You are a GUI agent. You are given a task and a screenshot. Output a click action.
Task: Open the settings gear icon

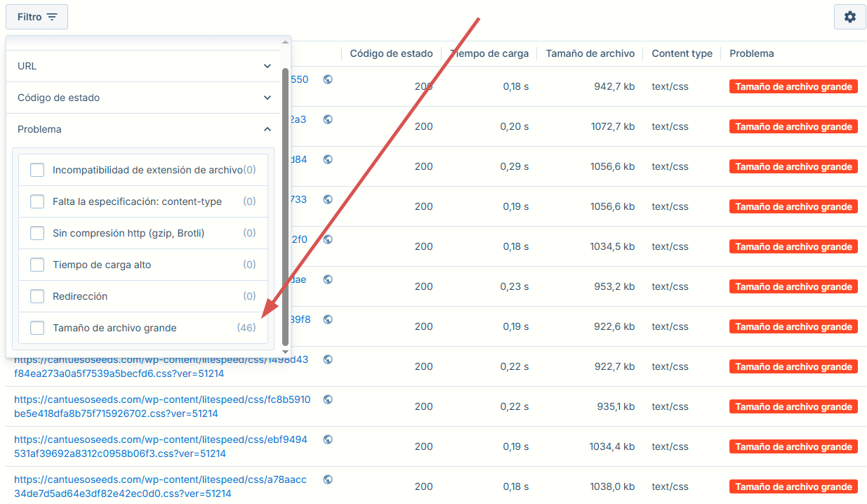(x=849, y=16)
